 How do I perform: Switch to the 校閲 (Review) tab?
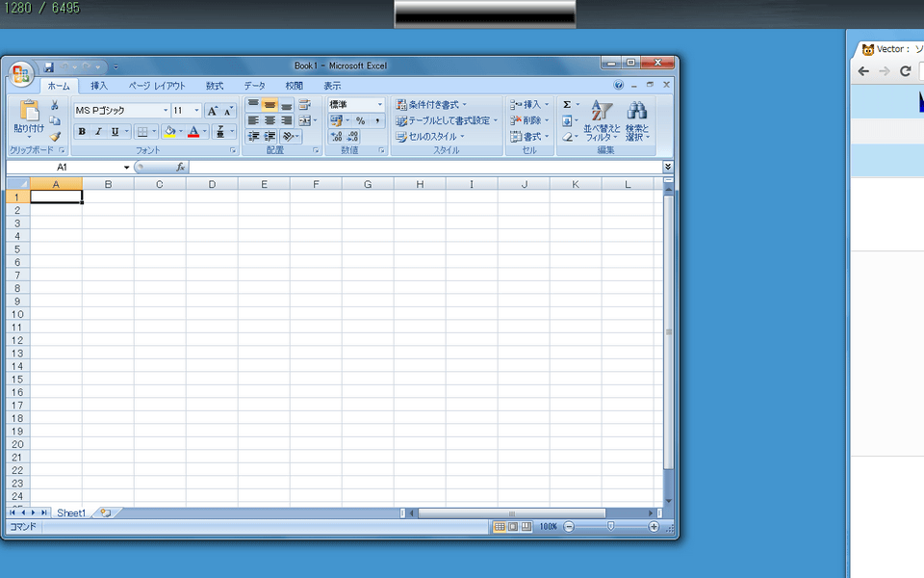295,86
